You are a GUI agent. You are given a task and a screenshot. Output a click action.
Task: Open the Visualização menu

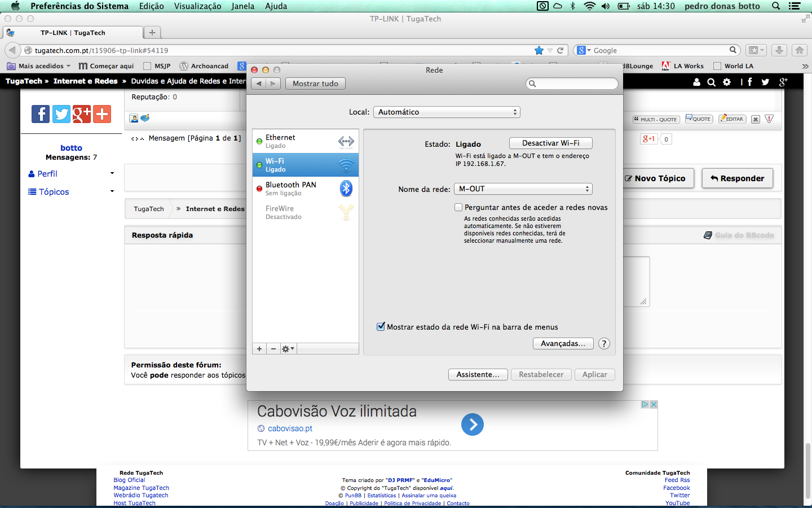197,6
